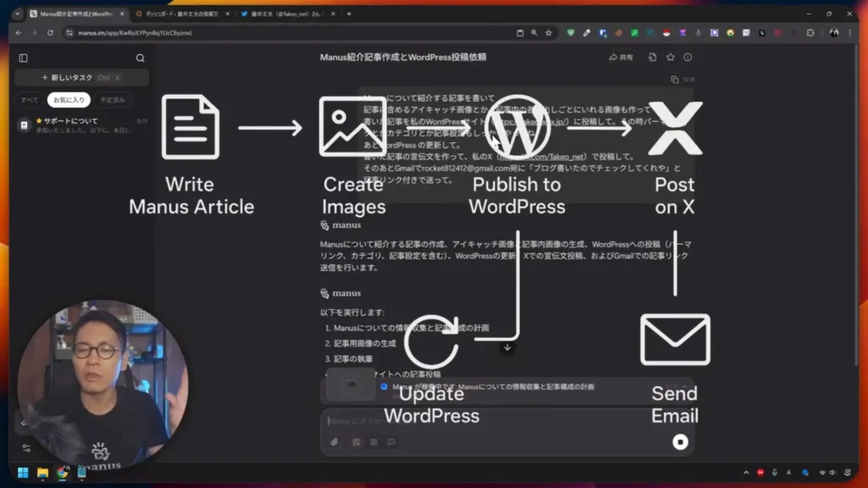Open the Manus computer preview thumbnail
The width and height of the screenshot is (868, 488).
[350, 384]
